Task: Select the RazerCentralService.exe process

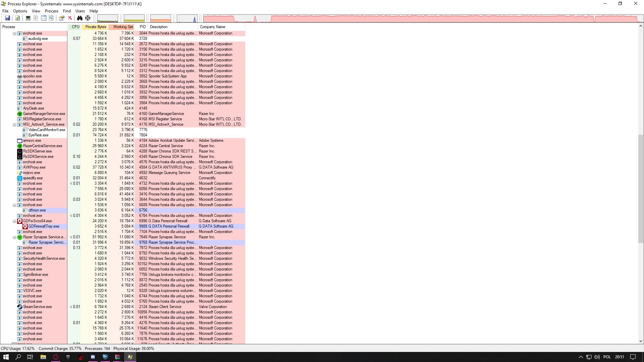Action: click(43, 146)
